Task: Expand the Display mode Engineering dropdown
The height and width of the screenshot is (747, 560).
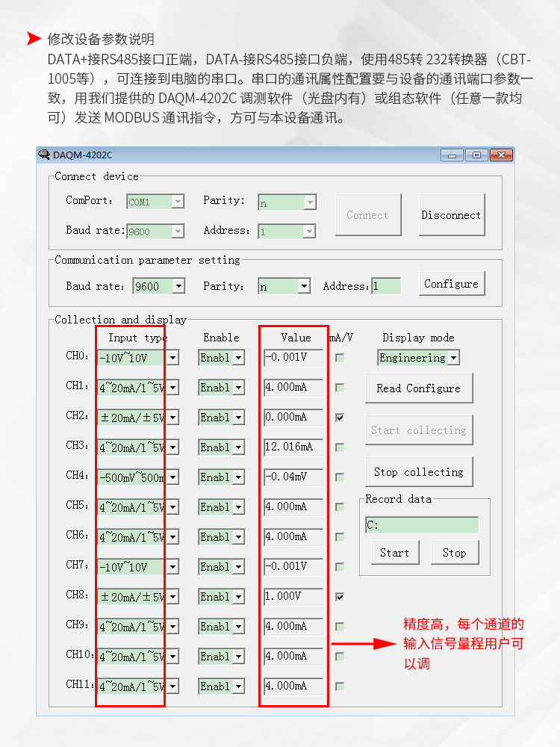Action: [x=453, y=358]
